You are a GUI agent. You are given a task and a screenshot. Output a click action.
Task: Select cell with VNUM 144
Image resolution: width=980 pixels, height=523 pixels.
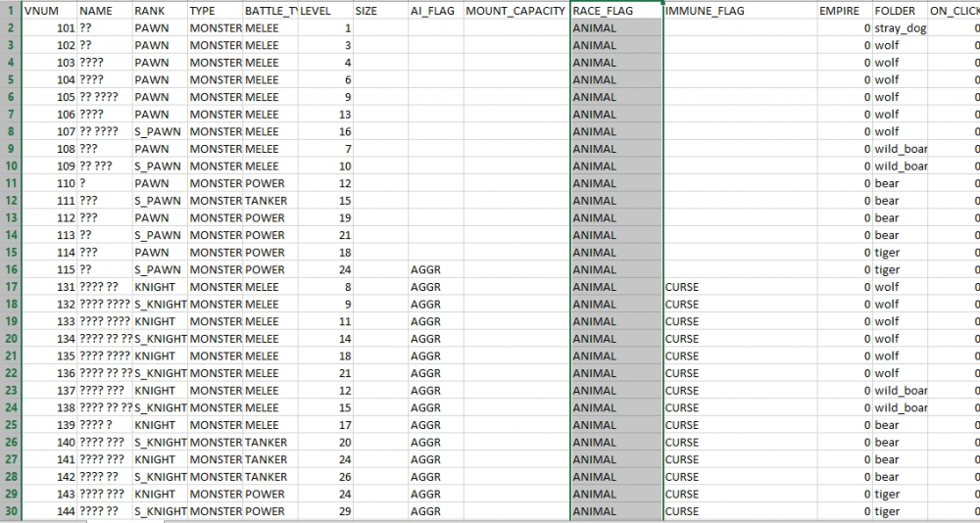(50, 511)
